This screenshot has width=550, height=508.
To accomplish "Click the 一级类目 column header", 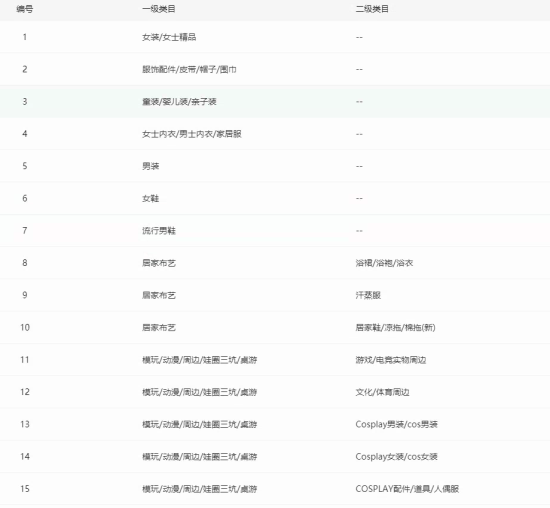I will coord(159,9).
